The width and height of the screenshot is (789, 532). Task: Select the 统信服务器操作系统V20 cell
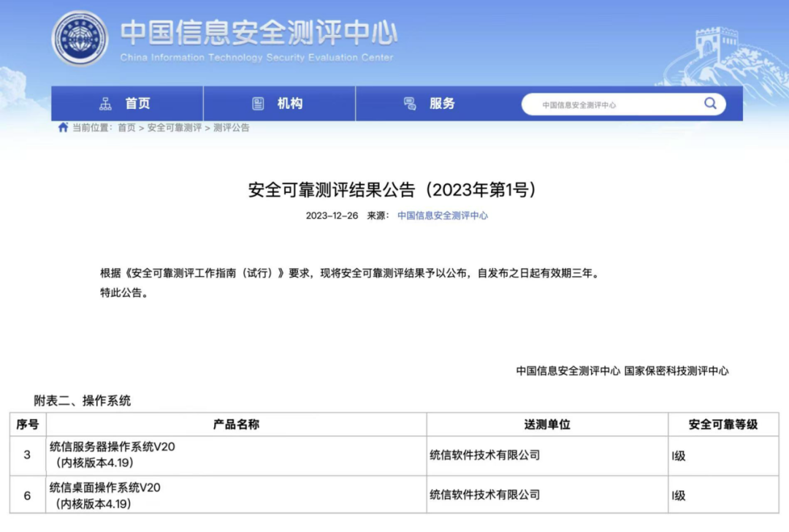pos(236,455)
